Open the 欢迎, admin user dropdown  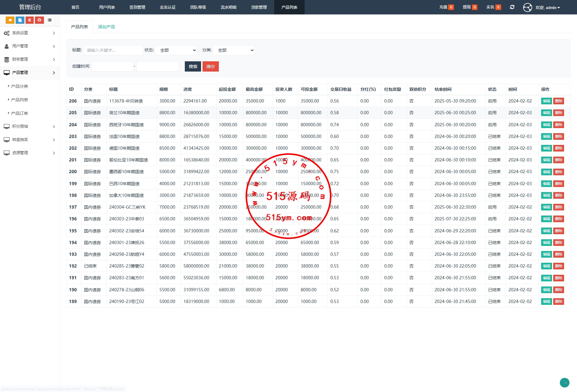(548, 8)
